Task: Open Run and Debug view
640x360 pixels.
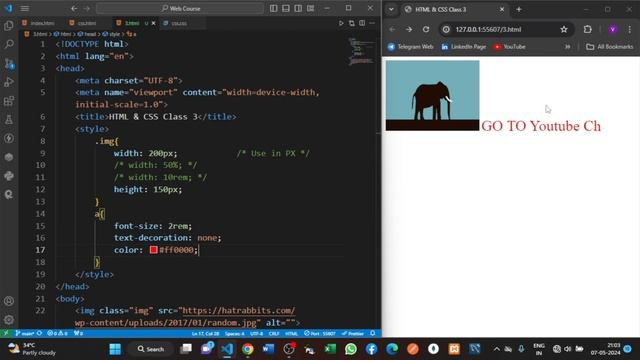Action: point(9,82)
